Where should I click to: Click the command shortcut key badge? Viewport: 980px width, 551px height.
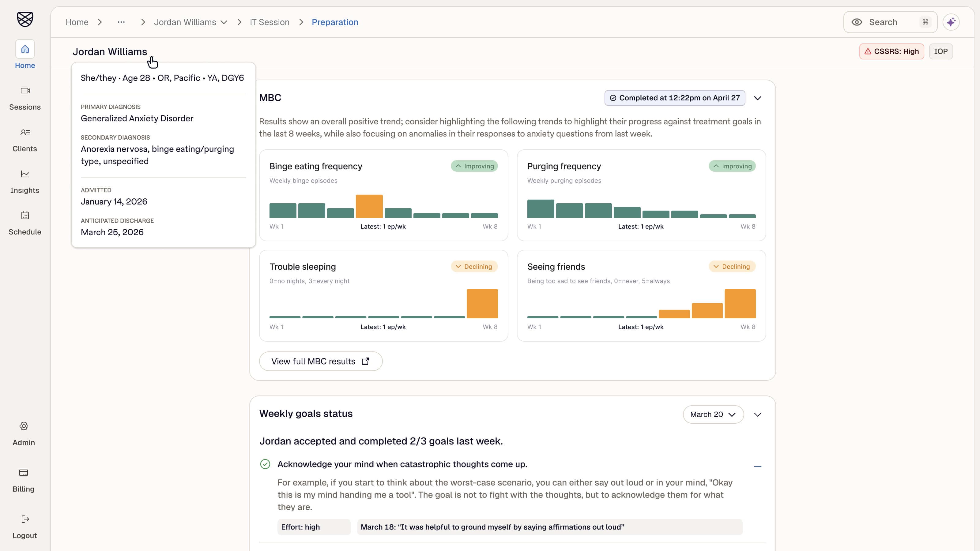(x=925, y=22)
